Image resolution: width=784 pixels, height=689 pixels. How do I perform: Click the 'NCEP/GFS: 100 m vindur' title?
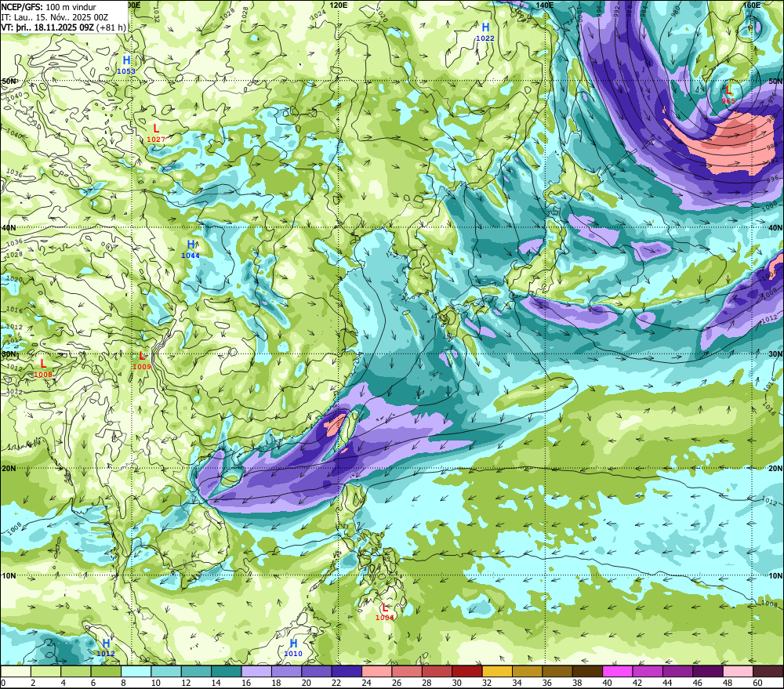49,7
